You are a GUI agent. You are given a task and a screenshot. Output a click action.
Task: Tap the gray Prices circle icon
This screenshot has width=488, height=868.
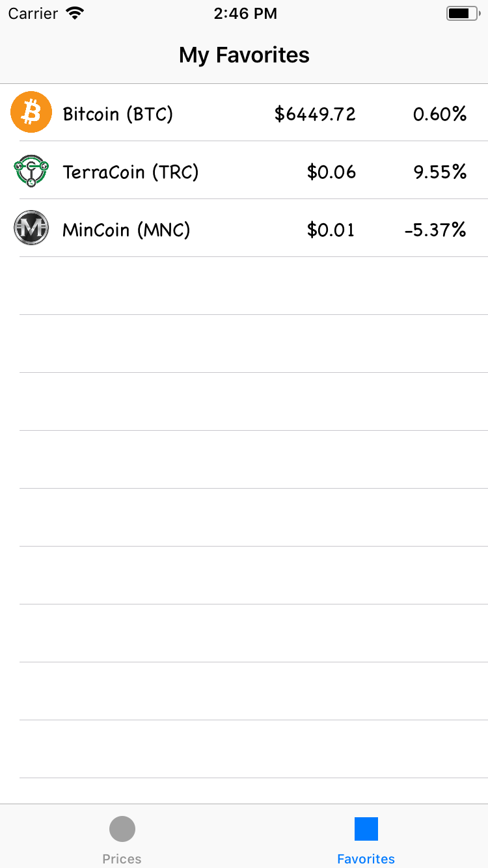(122, 829)
